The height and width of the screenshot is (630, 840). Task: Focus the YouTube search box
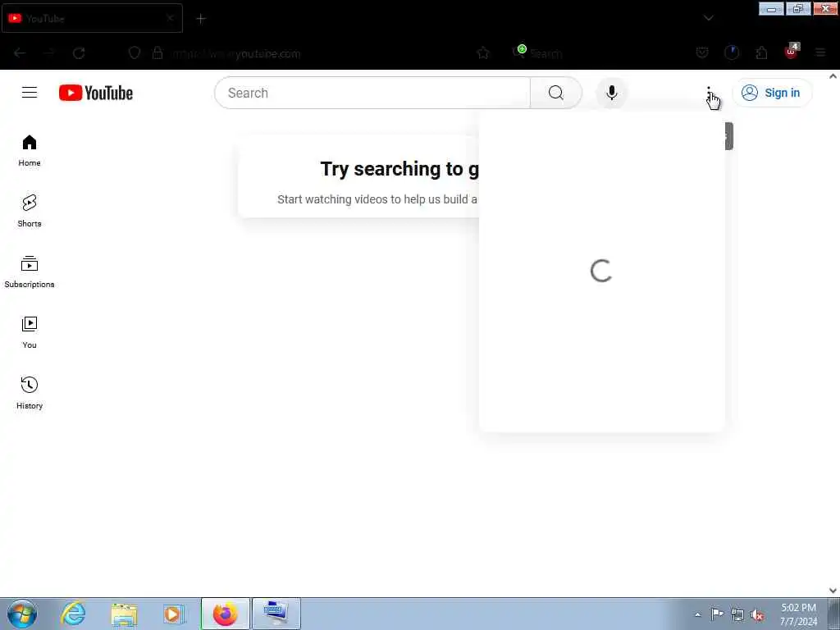point(372,93)
